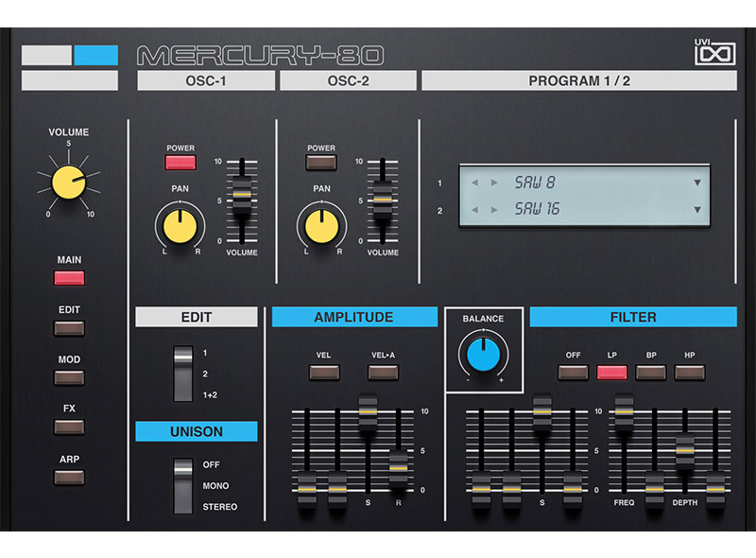The image size is (756, 558).
Task: Open the SAW 16 program dropdown arrow
Action: coord(697,210)
